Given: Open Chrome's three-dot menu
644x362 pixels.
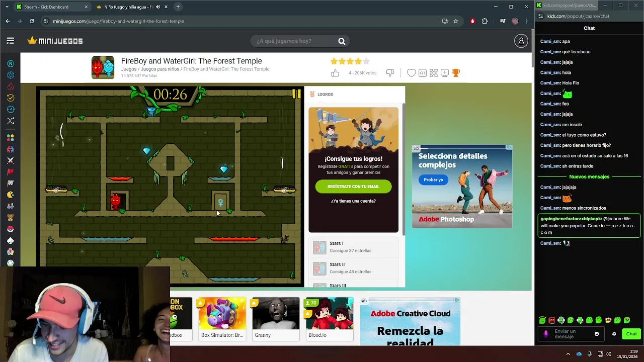Looking at the screenshot, I should [527, 21].
